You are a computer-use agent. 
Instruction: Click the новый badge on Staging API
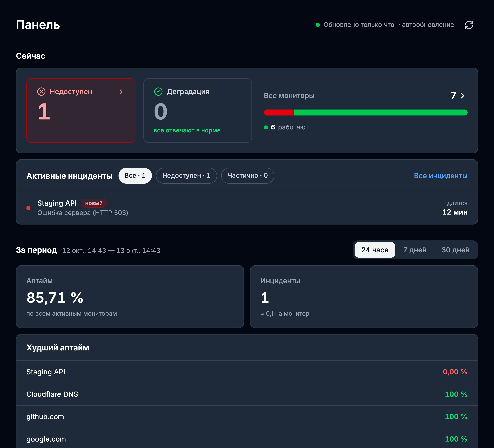click(x=94, y=203)
